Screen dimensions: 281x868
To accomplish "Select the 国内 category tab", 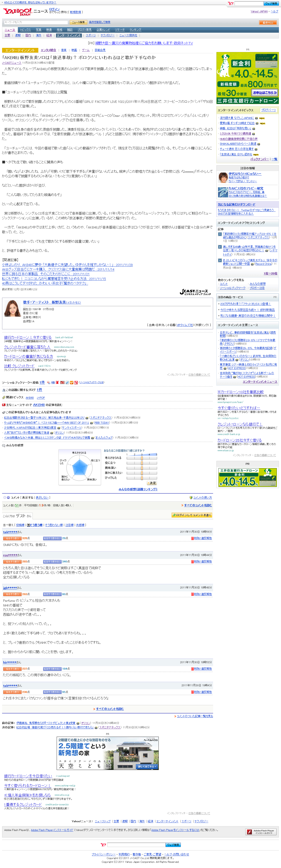I will click(x=28, y=35).
